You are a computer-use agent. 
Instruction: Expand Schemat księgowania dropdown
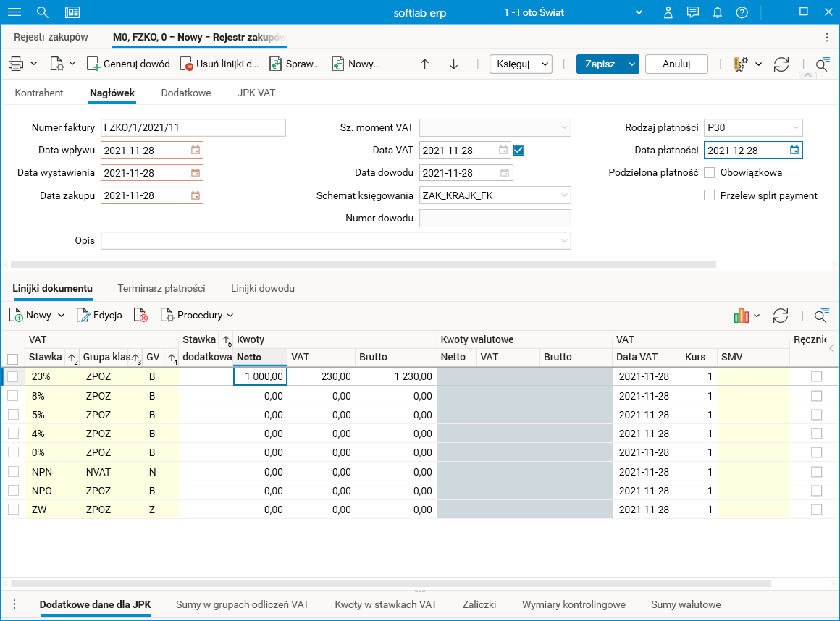tap(564, 195)
